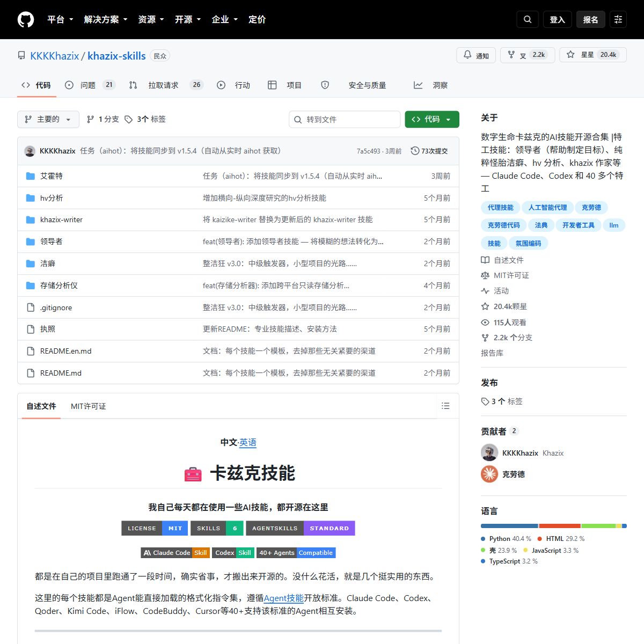Click the Claude Code Skill badge
Viewport: 644px width, 644px height.
tap(175, 553)
